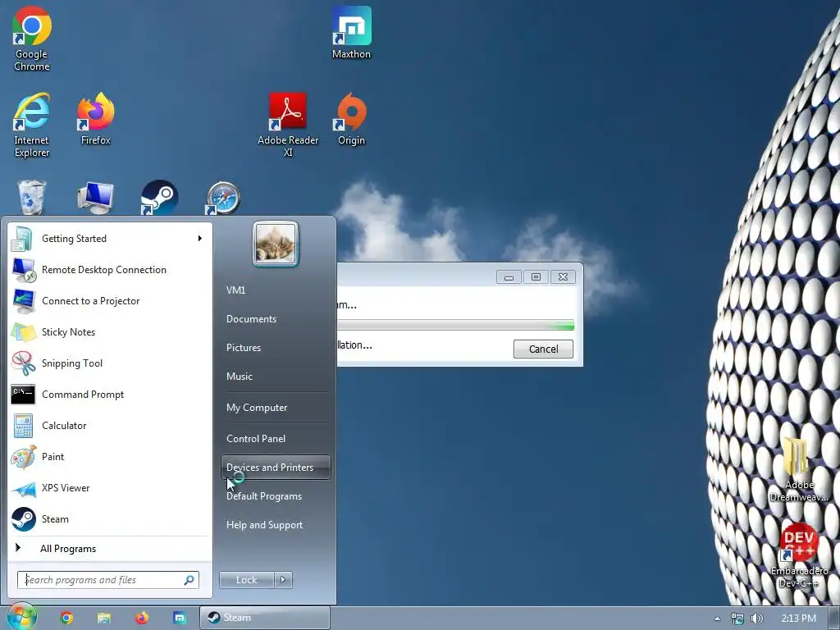The height and width of the screenshot is (630, 840).
Task: Open the Google Chrome desktop shortcut
Action: [32, 39]
